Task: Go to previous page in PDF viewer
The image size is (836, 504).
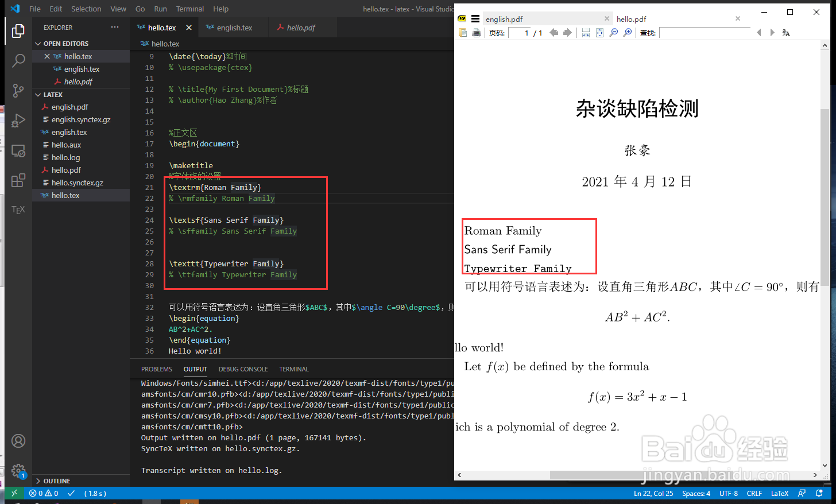Action: click(554, 33)
